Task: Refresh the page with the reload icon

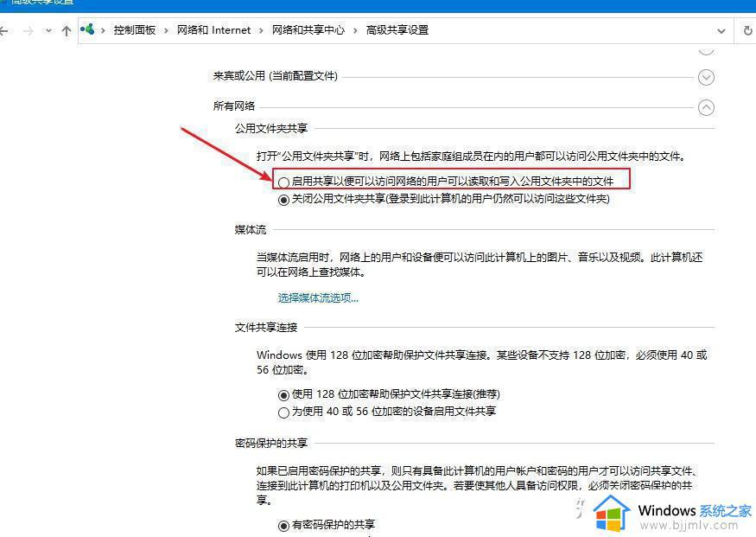Action: 747,31
